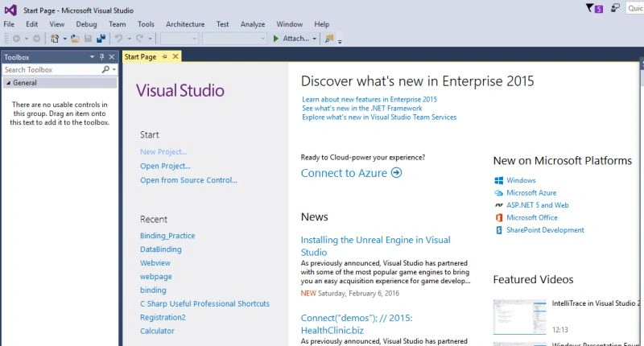Click the Connect to Azure arrow circle

(396, 173)
